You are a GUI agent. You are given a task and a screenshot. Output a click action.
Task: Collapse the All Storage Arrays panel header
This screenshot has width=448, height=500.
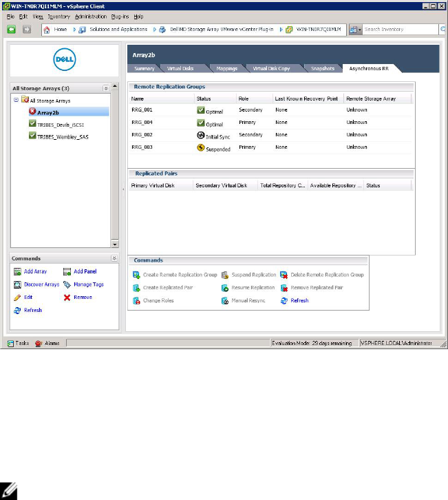click(x=105, y=88)
